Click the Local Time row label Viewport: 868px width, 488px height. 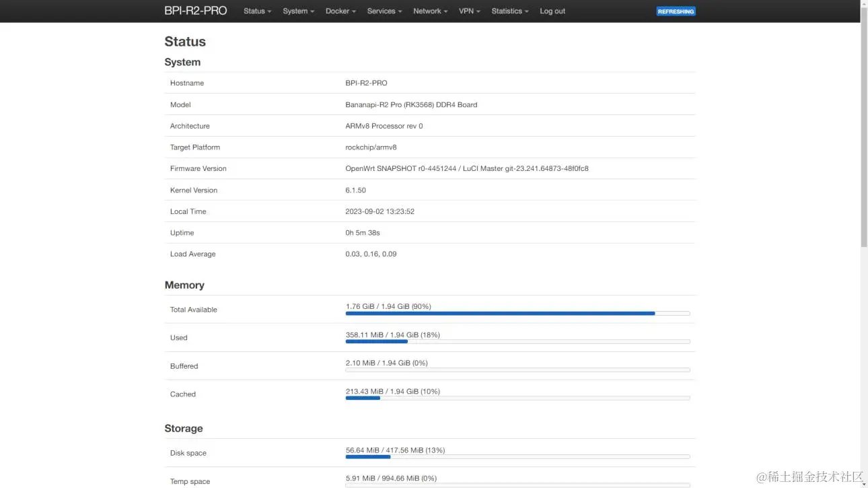188,212
